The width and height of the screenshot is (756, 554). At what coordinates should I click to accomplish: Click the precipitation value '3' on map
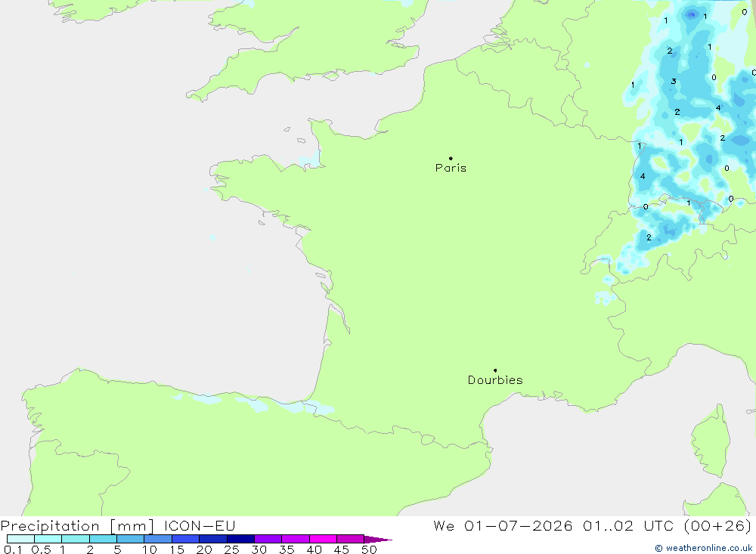click(x=674, y=81)
